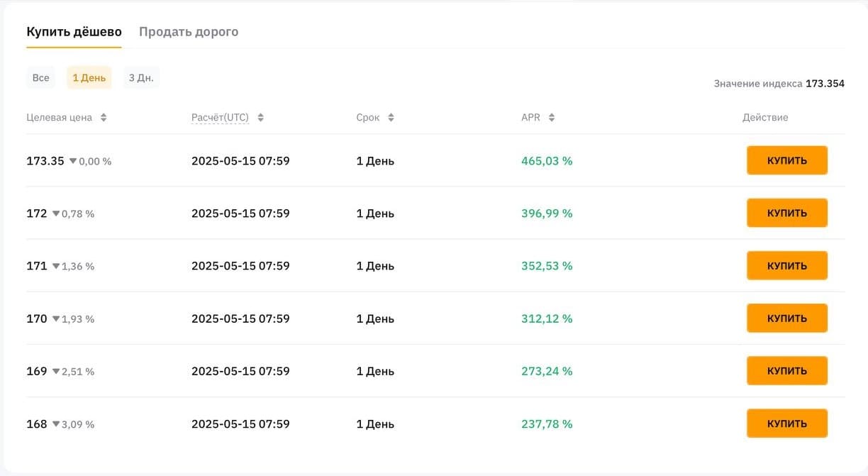The width and height of the screenshot is (868, 476).
Task: Click the Срок header label
Action: (368, 118)
